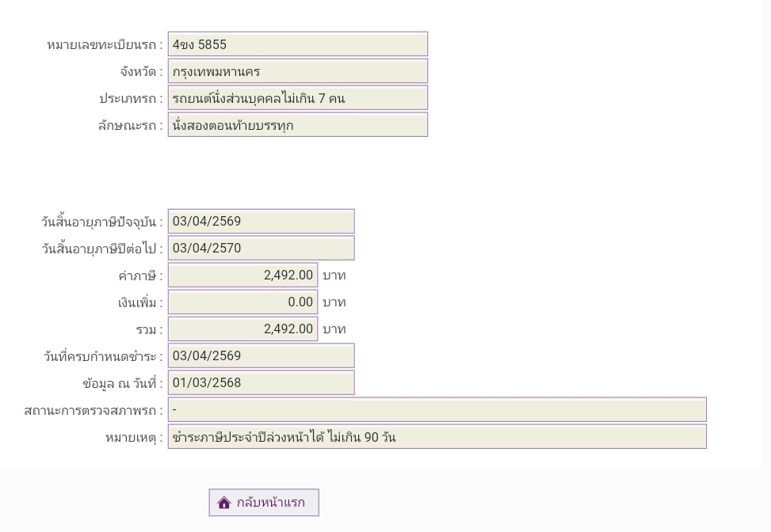Click the กลับหน้าแรก home button

(264, 503)
